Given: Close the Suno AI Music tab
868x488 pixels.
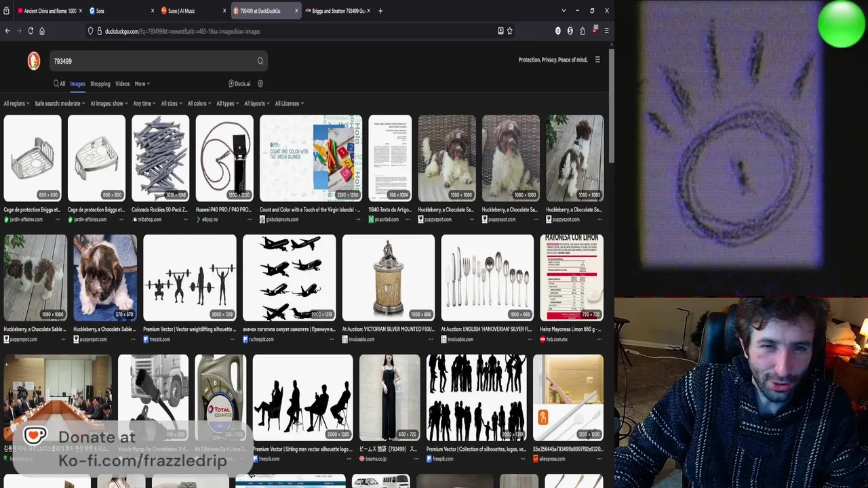Looking at the screenshot, I should pos(224,11).
